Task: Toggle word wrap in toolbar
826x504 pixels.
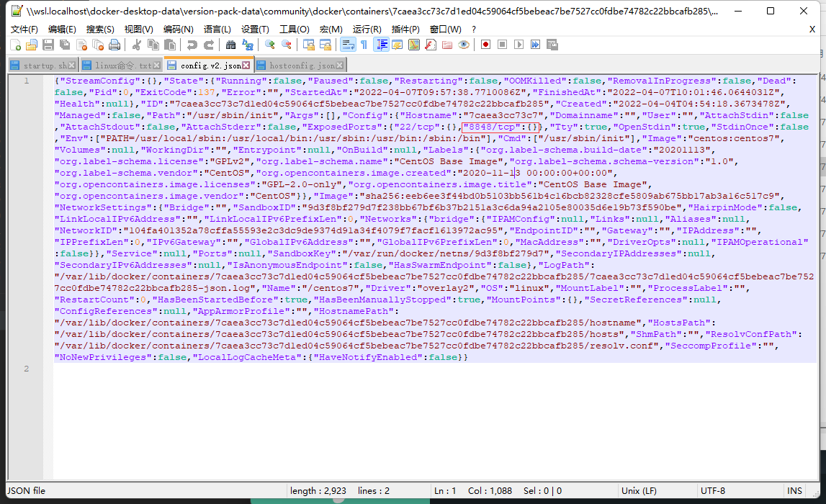Action: pos(348,45)
